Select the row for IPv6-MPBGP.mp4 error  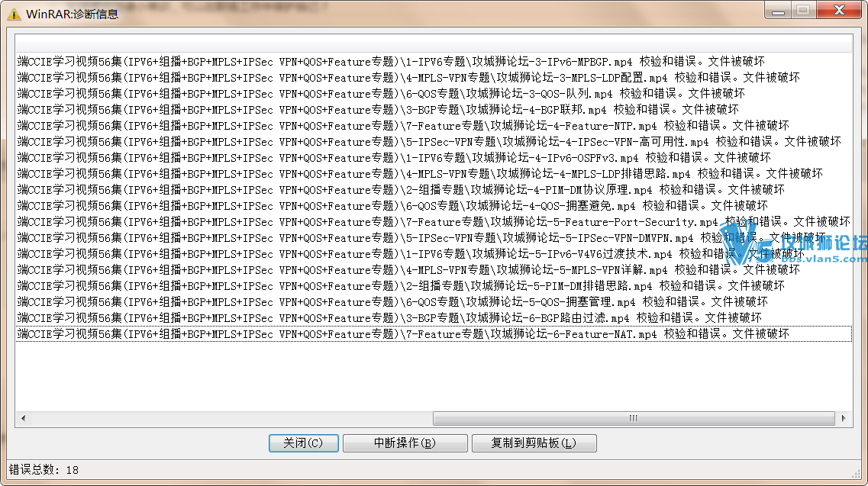pyautogui.click(x=434, y=62)
